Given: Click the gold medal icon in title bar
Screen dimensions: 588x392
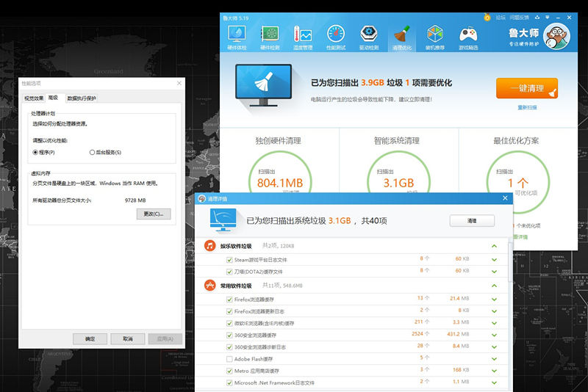Looking at the screenshot, I should [487, 17].
